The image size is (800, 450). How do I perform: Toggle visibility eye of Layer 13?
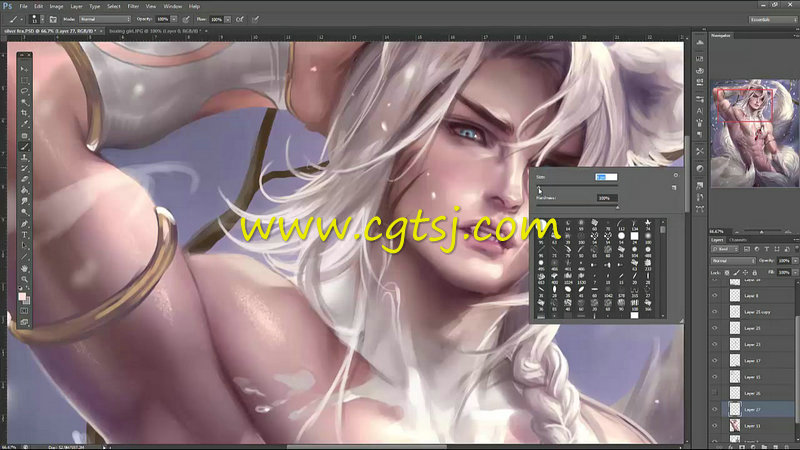(715, 426)
